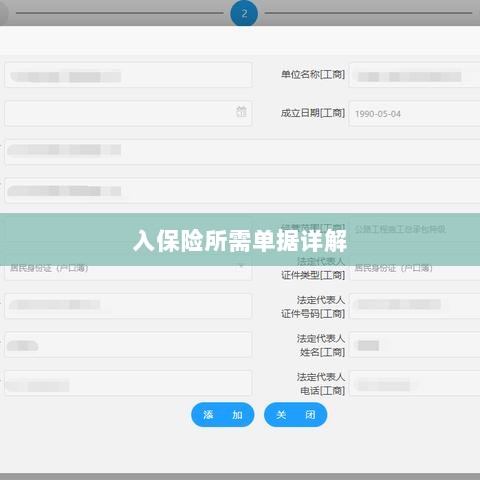
Task: Click the 法定代表人姓名[工商] field
Action: tap(414, 345)
